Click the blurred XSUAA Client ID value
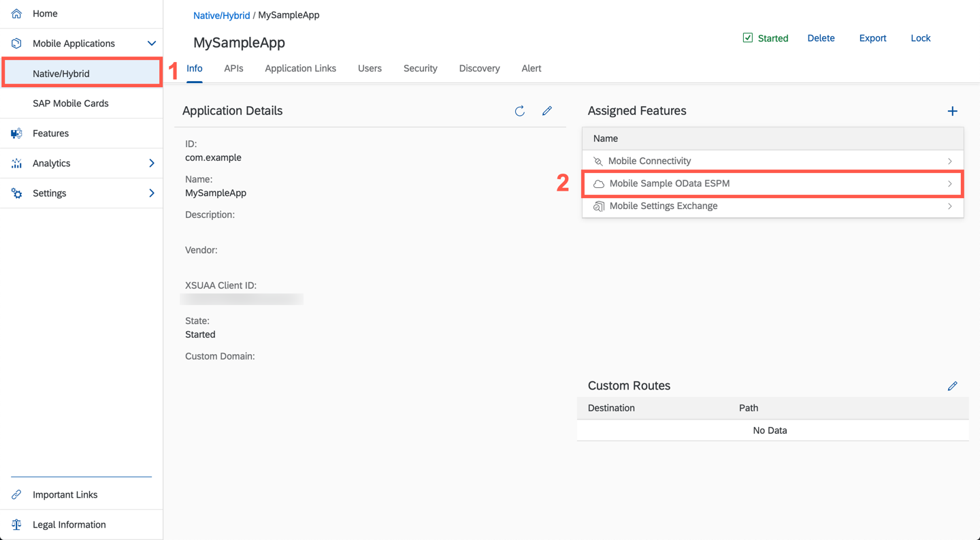 click(242, 300)
